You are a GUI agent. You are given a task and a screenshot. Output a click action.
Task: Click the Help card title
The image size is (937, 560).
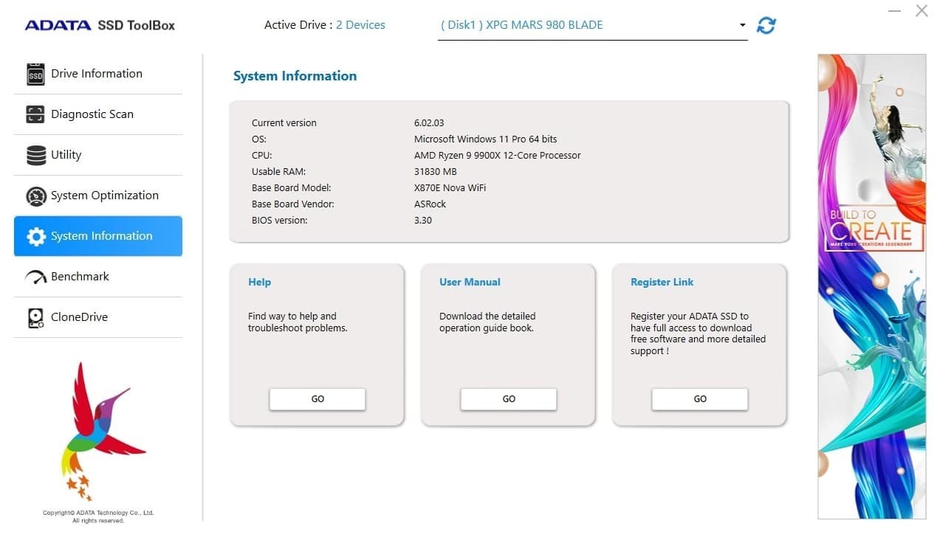(259, 282)
